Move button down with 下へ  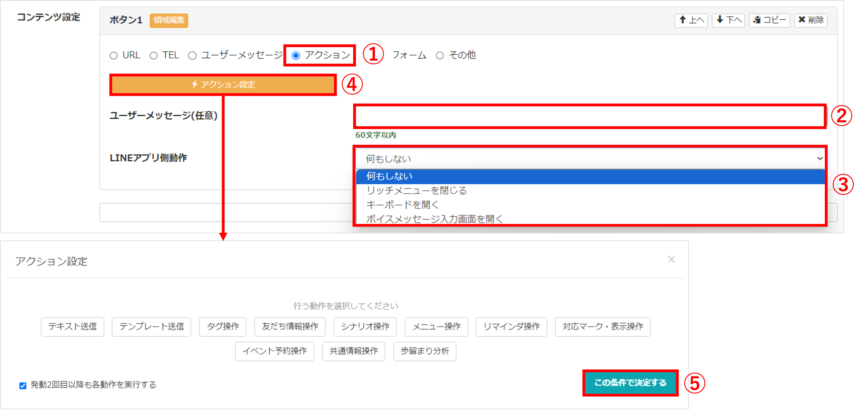[728, 20]
